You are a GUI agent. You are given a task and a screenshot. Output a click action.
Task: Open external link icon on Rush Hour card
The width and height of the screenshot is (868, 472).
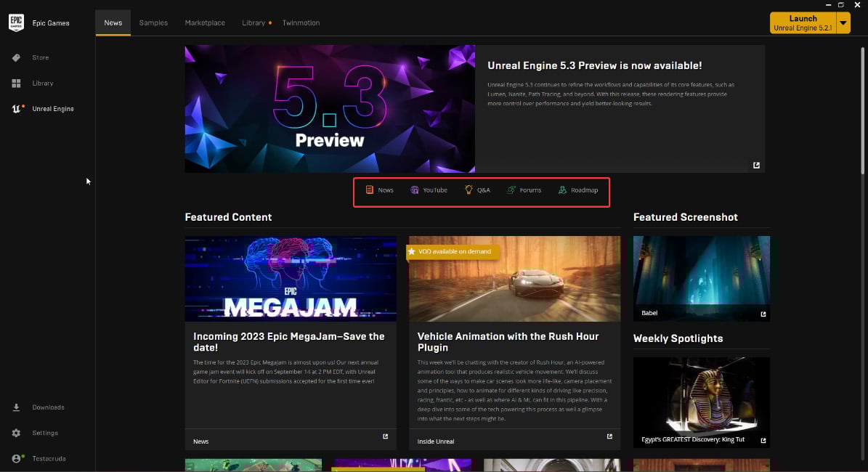609,436
